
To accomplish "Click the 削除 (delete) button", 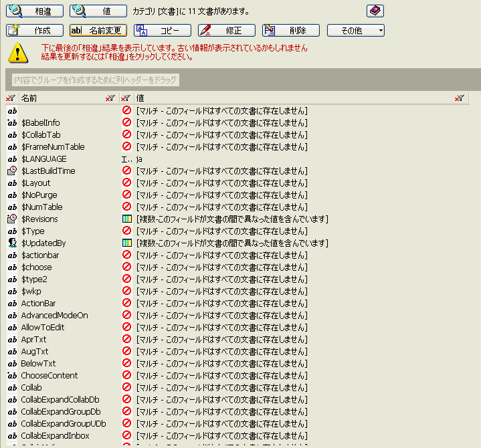I will 291,30.
